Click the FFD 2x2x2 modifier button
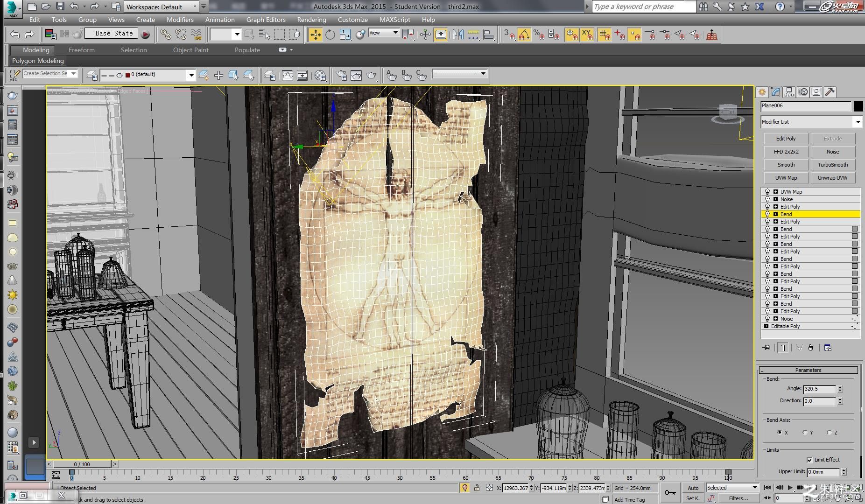865x504 pixels. (x=786, y=152)
